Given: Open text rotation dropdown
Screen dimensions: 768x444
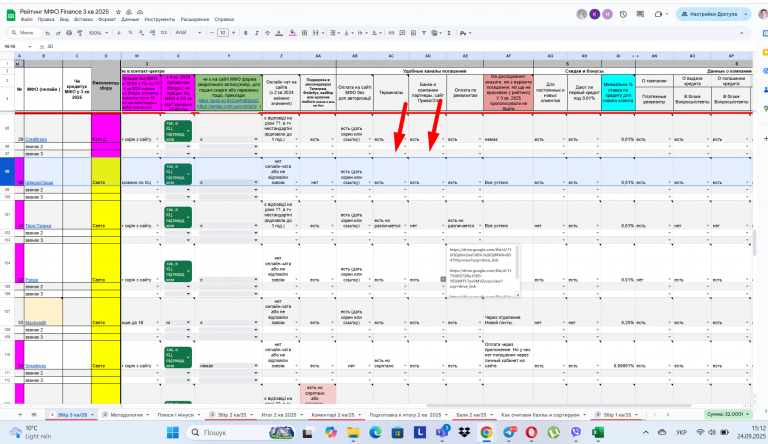Looking at the screenshot, I should click(x=376, y=33).
